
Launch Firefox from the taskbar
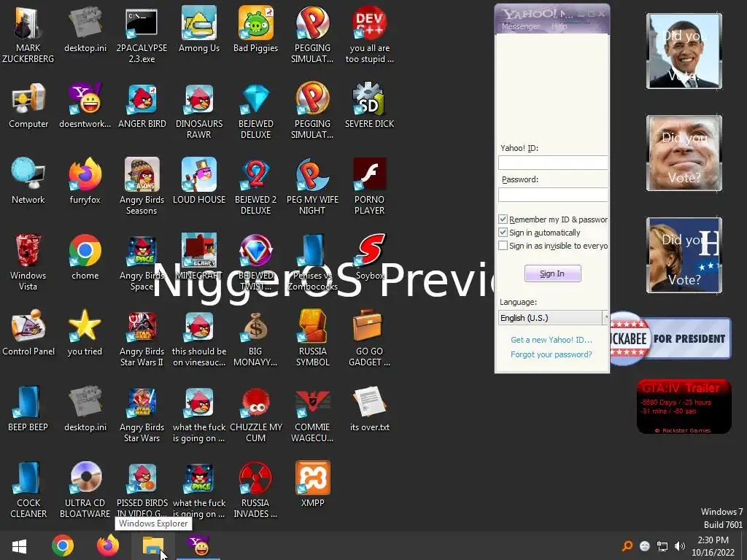[x=108, y=545]
